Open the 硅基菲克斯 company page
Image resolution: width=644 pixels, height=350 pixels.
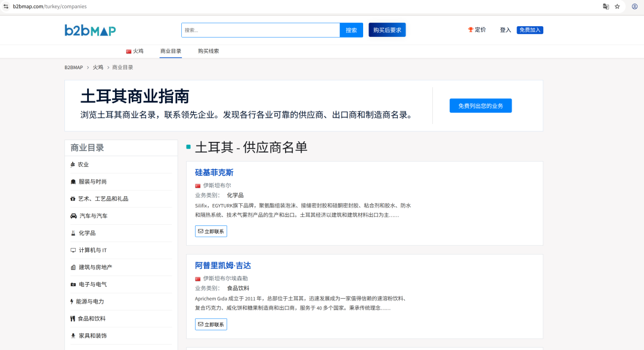coord(215,172)
